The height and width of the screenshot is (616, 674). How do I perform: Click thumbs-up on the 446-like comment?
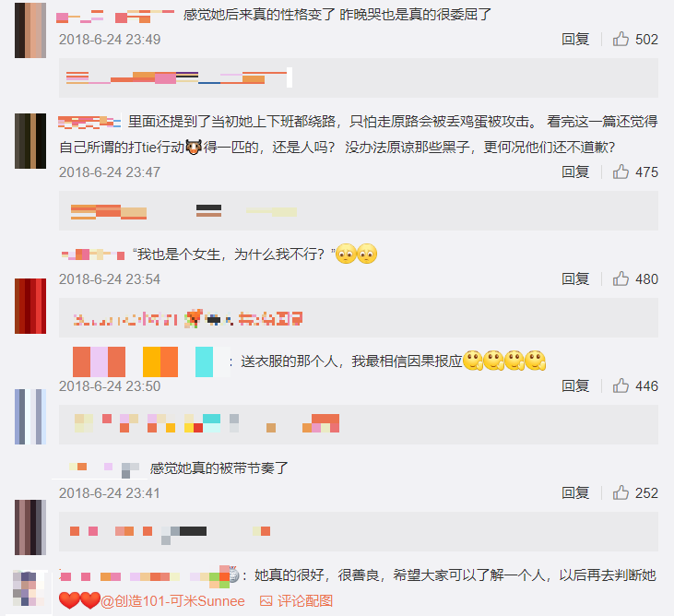coord(621,385)
